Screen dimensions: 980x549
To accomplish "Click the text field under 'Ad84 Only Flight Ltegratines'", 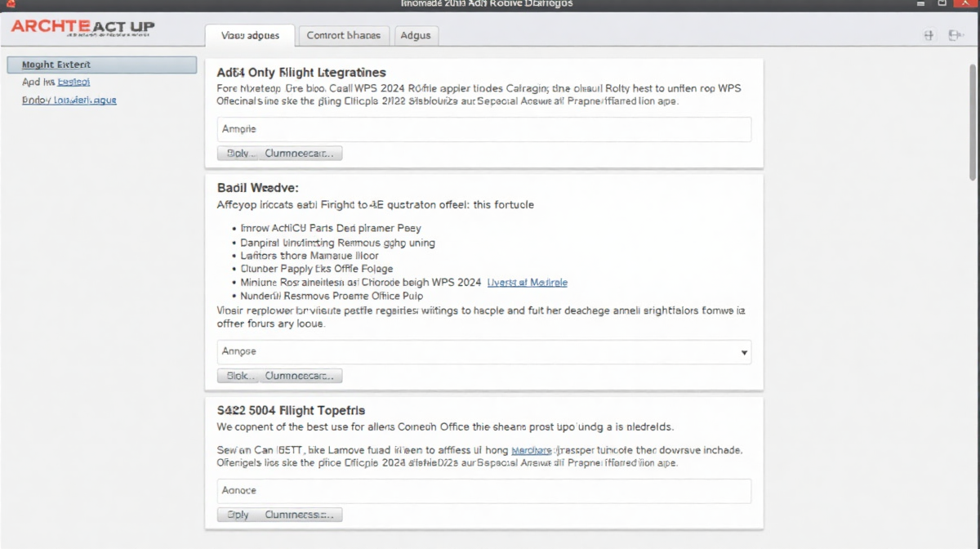I will tap(483, 129).
